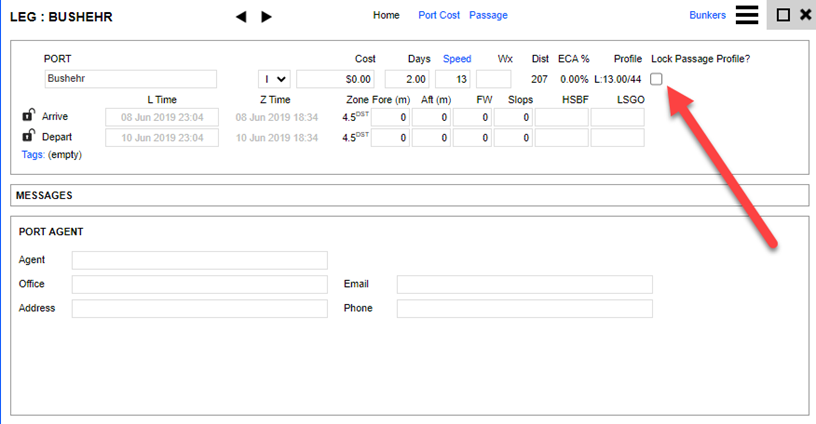Click the port Cost field

tap(336, 79)
